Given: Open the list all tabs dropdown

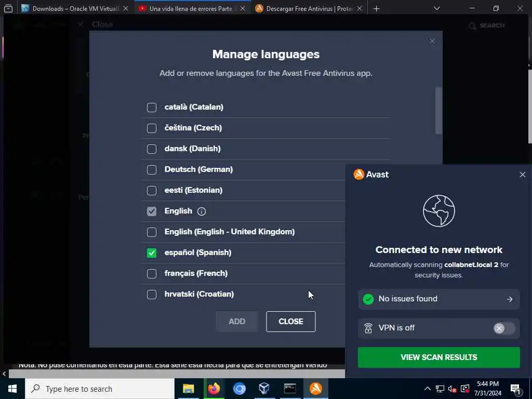Looking at the screenshot, I should coord(437,8).
